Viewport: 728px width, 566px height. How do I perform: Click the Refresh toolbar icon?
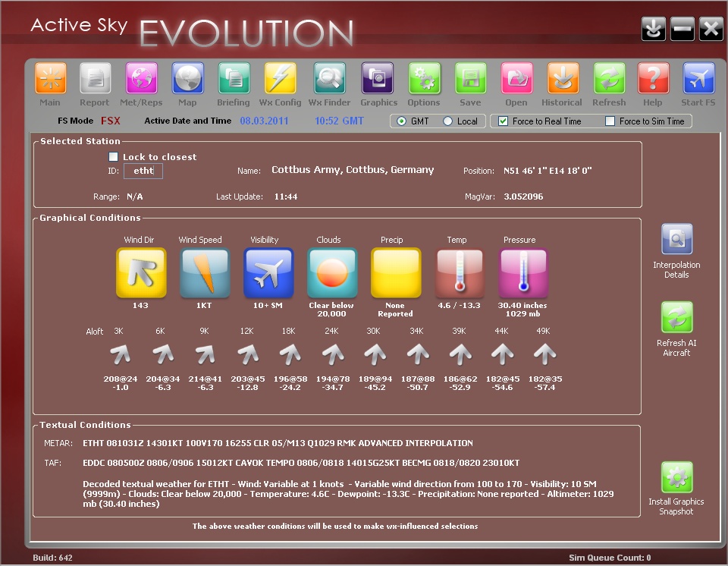pyautogui.click(x=609, y=78)
